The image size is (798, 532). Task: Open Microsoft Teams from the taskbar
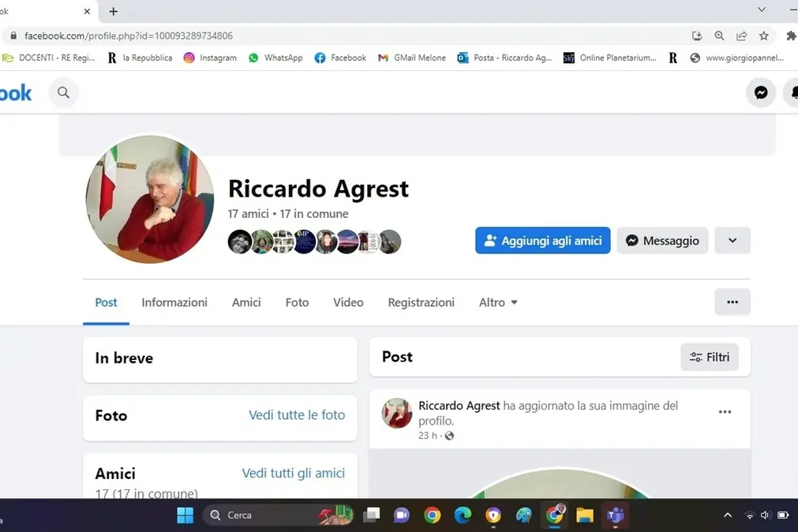pos(616,515)
